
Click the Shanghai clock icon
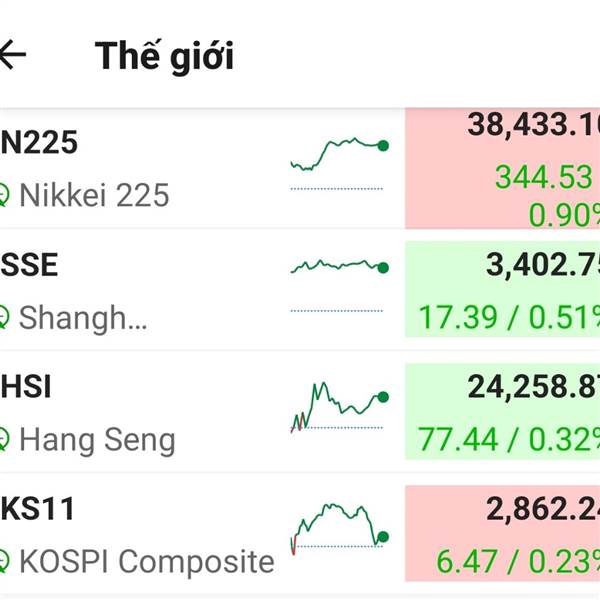pyautogui.click(x=4, y=317)
